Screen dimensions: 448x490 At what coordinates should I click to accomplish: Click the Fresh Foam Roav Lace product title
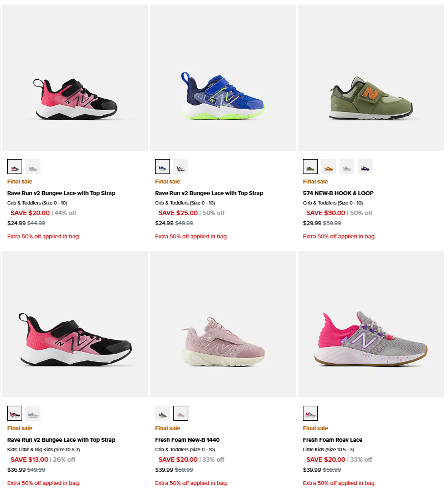coord(332,440)
